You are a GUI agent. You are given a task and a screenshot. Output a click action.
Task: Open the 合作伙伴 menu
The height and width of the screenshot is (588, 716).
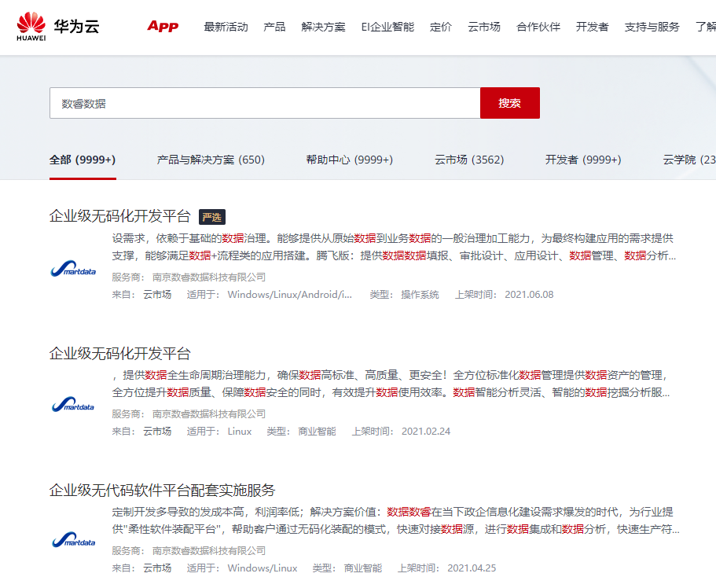coord(538,27)
